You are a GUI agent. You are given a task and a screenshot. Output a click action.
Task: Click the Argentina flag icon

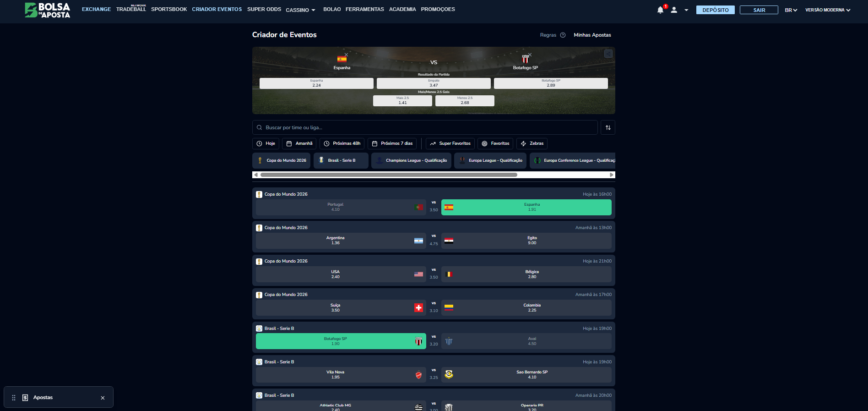pos(418,241)
